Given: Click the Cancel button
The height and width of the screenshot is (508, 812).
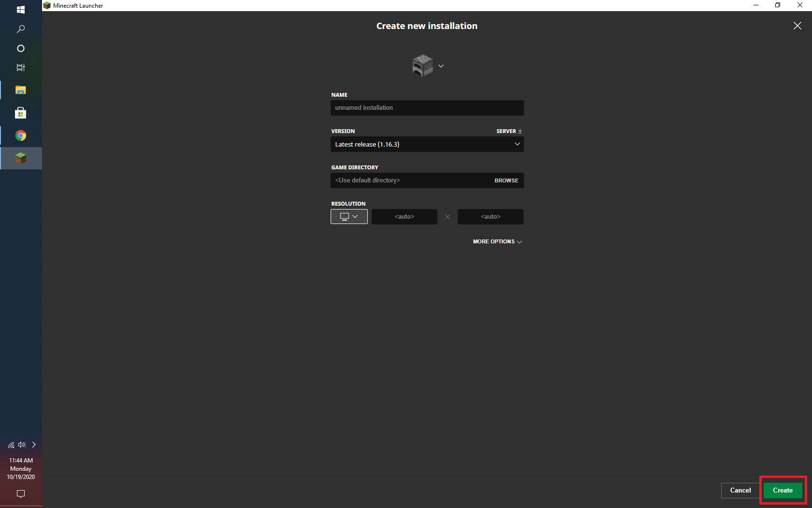Looking at the screenshot, I should click(x=740, y=490).
